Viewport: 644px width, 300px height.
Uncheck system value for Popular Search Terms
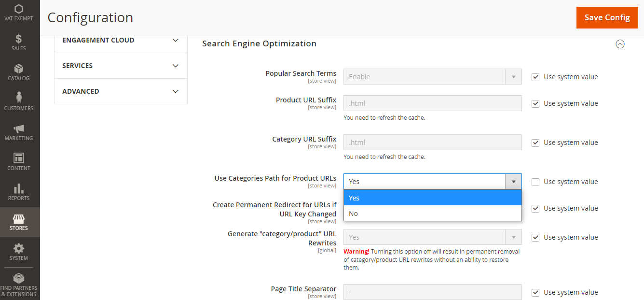[535, 77]
